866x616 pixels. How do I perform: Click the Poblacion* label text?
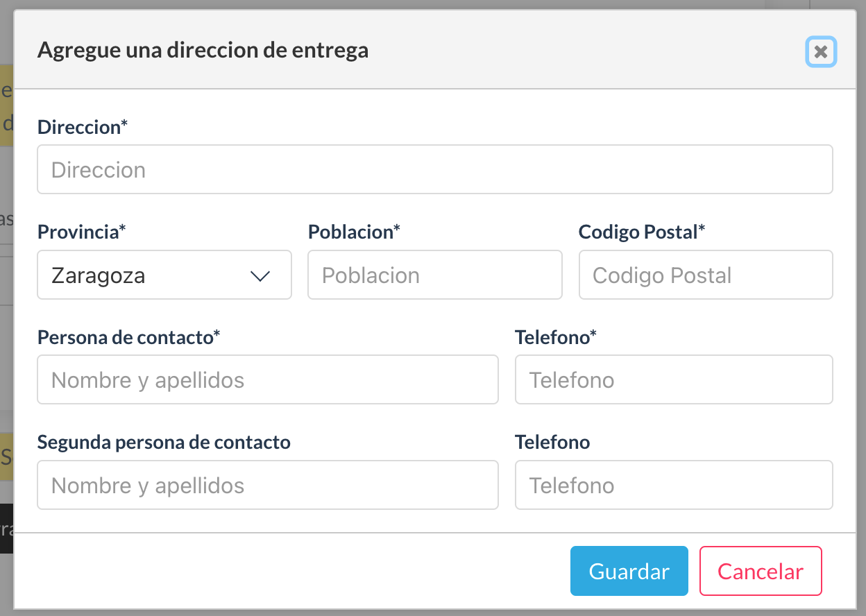point(354,232)
